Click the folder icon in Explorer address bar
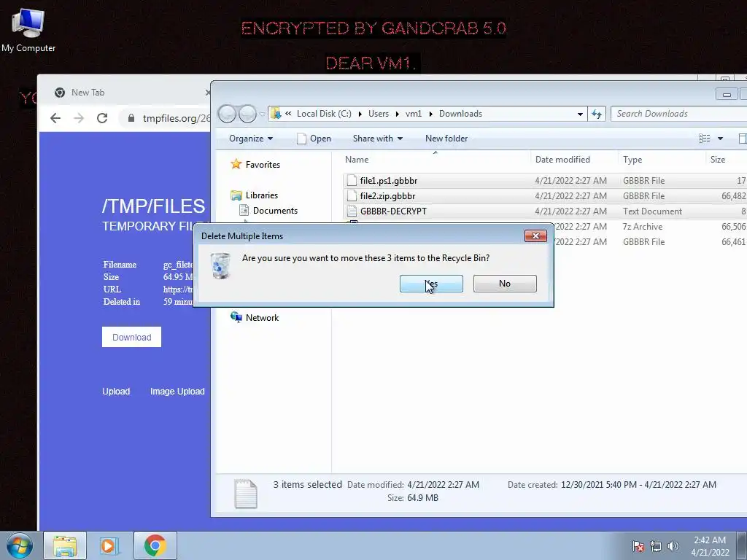The image size is (747, 560). point(275,113)
